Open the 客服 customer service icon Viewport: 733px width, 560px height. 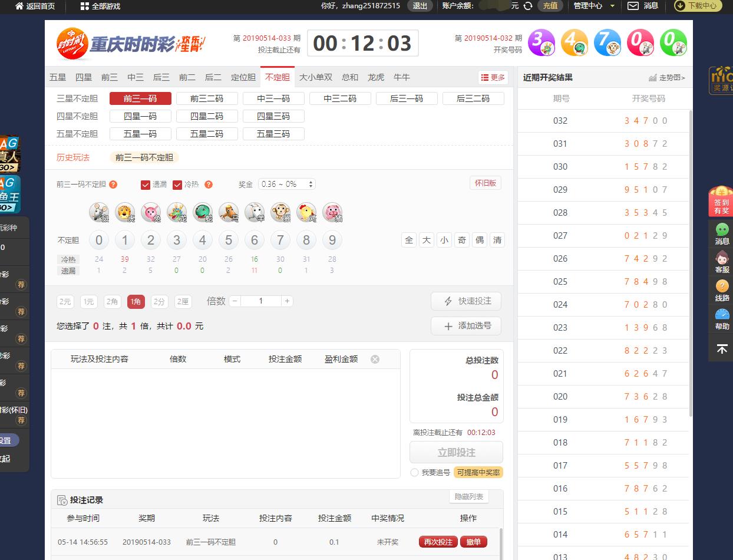click(722, 262)
